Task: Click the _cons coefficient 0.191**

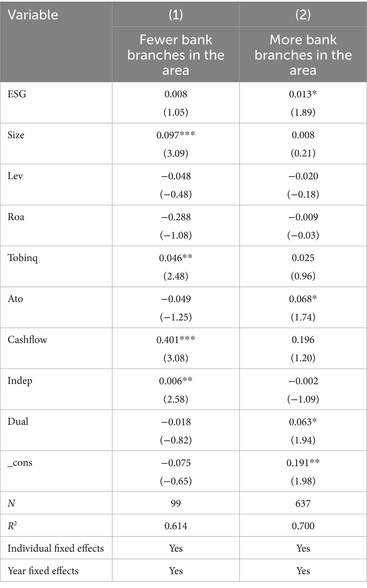Action: tap(303, 463)
